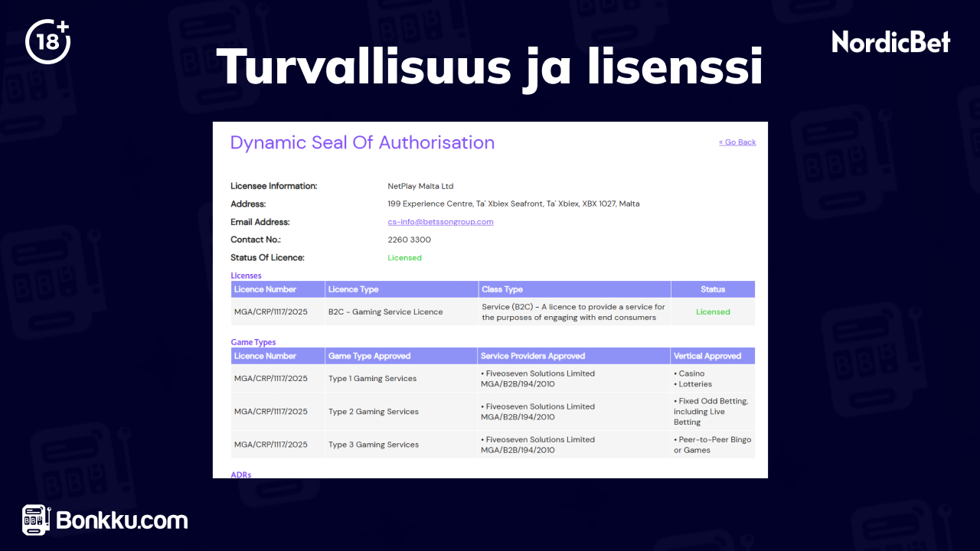The height and width of the screenshot is (551, 980).
Task: Click the green Licensed value beside Status Of Licence
Action: point(404,258)
